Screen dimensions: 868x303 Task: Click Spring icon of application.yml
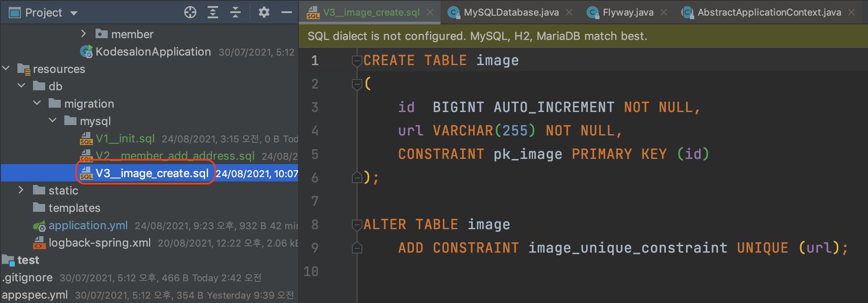pyautogui.click(x=39, y=226)
